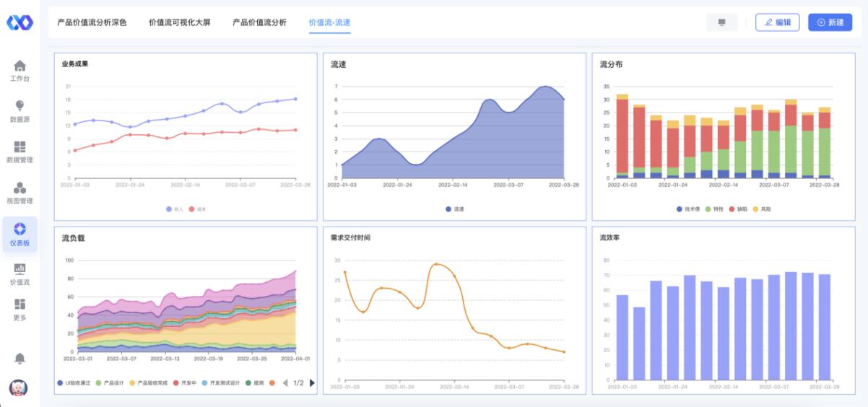868x407 pixels.
Task: Toggle the 缺陷 legend series
Action: click(736, 209)
